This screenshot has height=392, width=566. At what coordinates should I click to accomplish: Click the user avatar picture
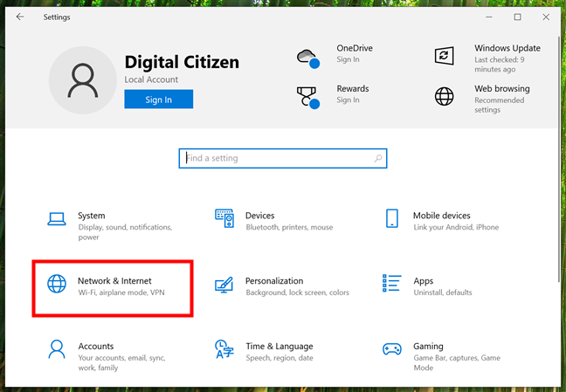click(83, 80)
